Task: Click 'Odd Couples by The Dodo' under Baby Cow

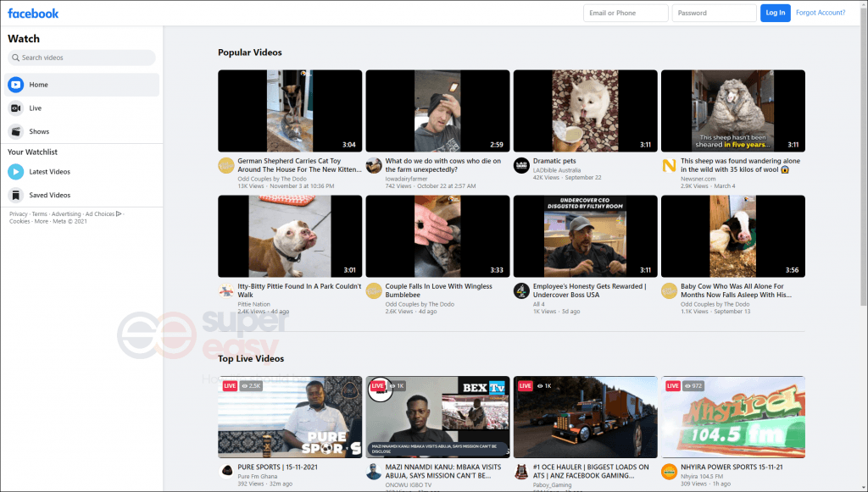Action: coord(715,304)
